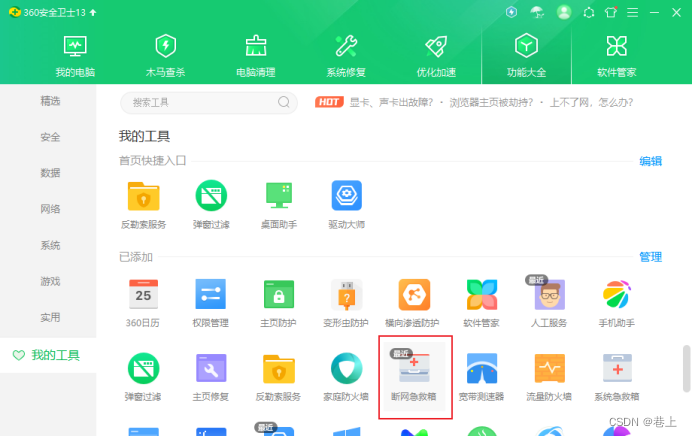The height and width of the screenshot is (437, 692).
Task: Open 主页防护 tool
Action: [x=278, y=303]
